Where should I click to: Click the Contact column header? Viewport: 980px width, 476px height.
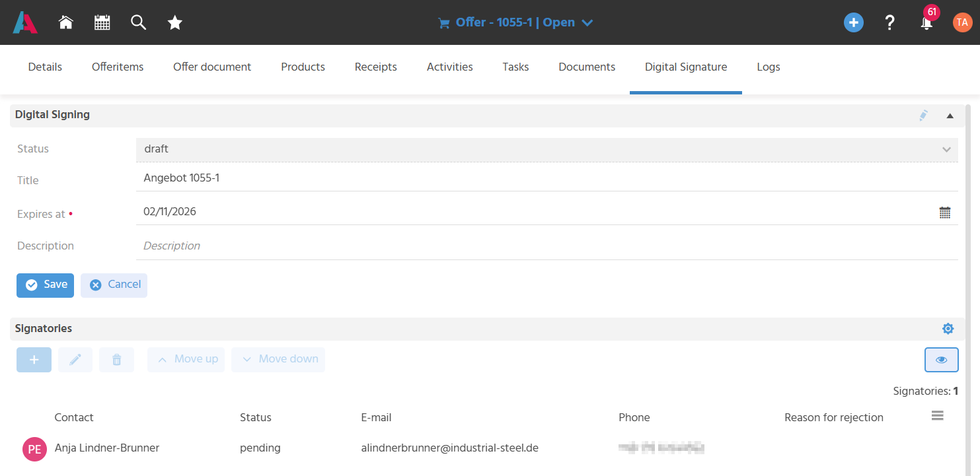point(74,418)
